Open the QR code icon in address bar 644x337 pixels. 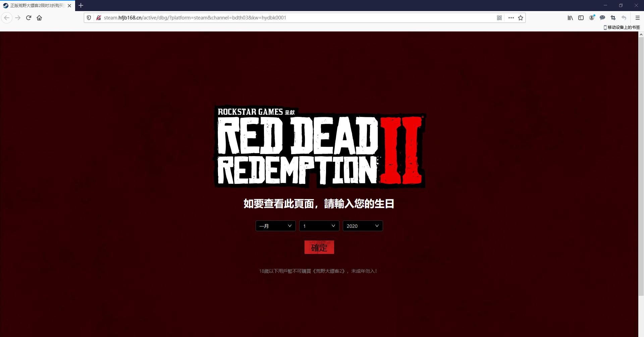[499, 18]
